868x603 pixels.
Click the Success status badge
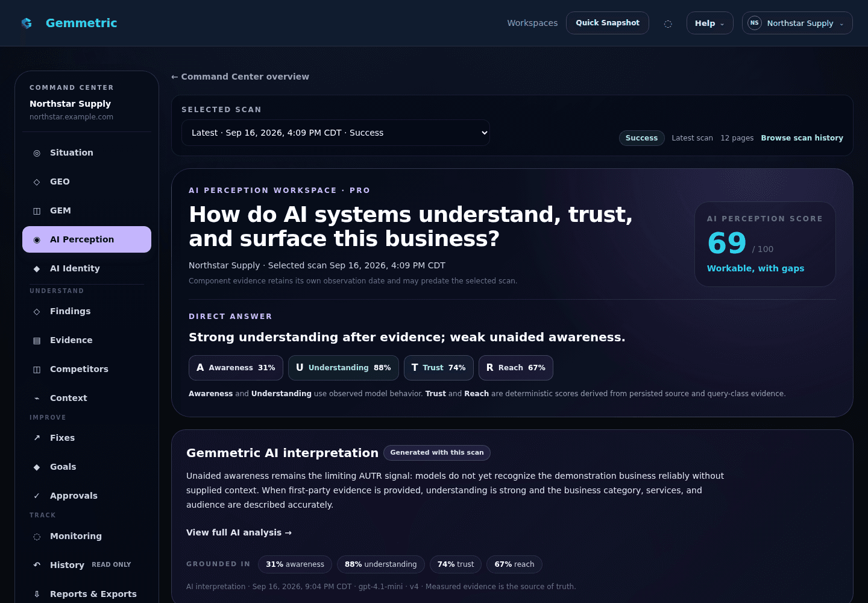(x=641, y=138)
